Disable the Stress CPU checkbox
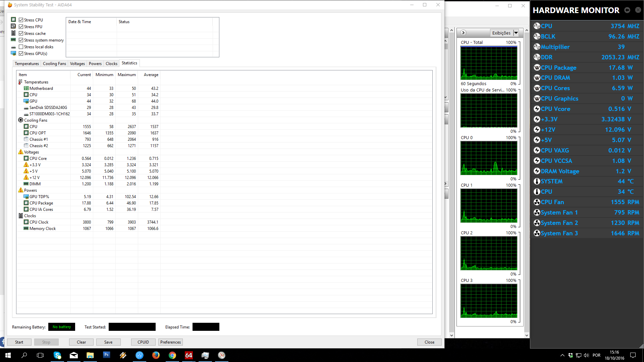 (21, 20)
